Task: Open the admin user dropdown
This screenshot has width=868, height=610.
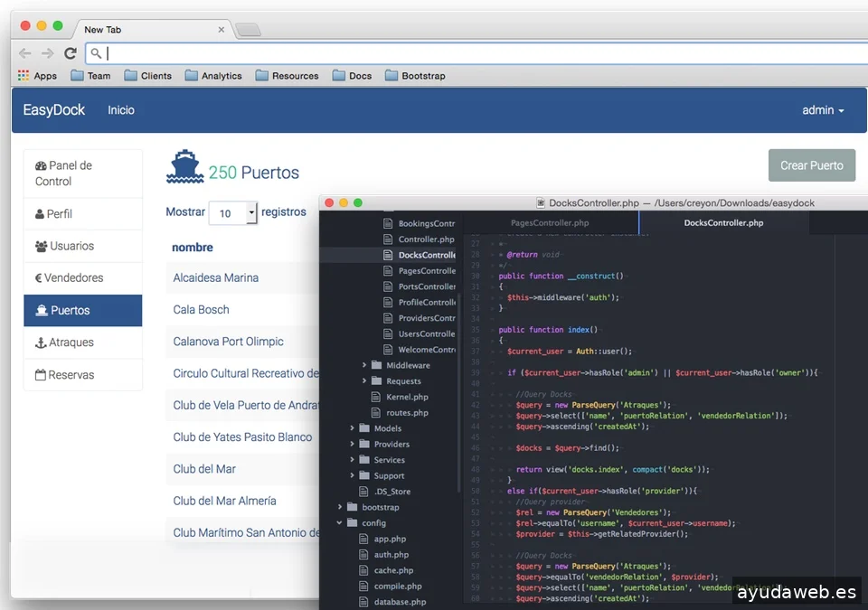Action: 823,110
